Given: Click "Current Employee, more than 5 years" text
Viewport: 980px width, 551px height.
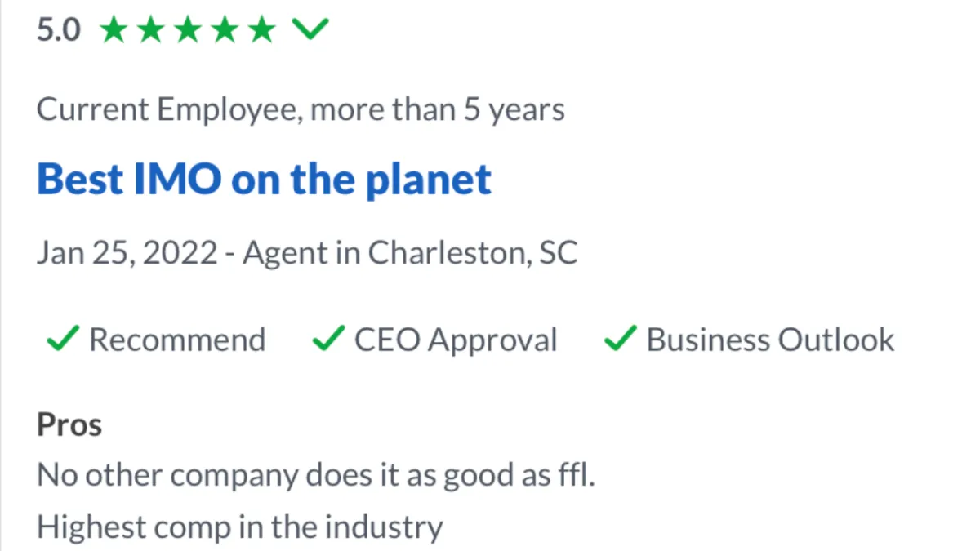Looking at the screenshot, I should pos(301,109).
